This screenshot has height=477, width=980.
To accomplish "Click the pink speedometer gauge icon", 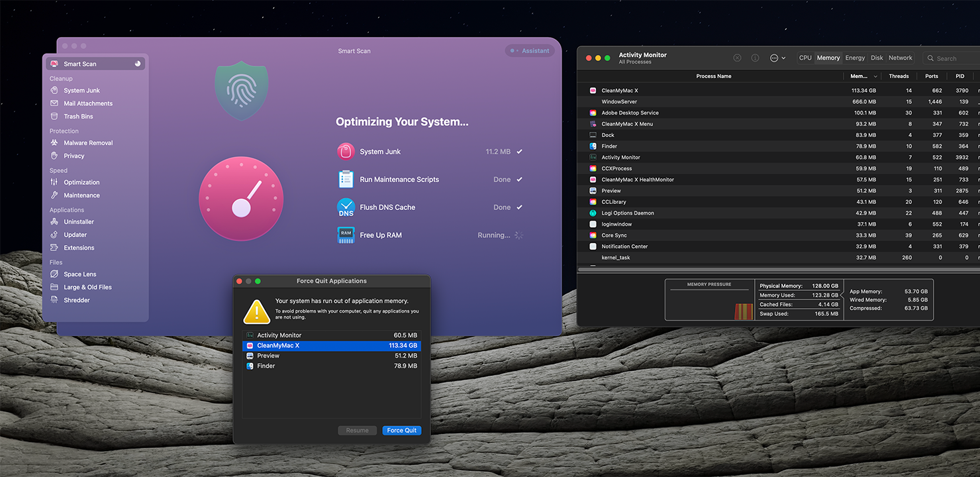I will [x=241, y=199].
